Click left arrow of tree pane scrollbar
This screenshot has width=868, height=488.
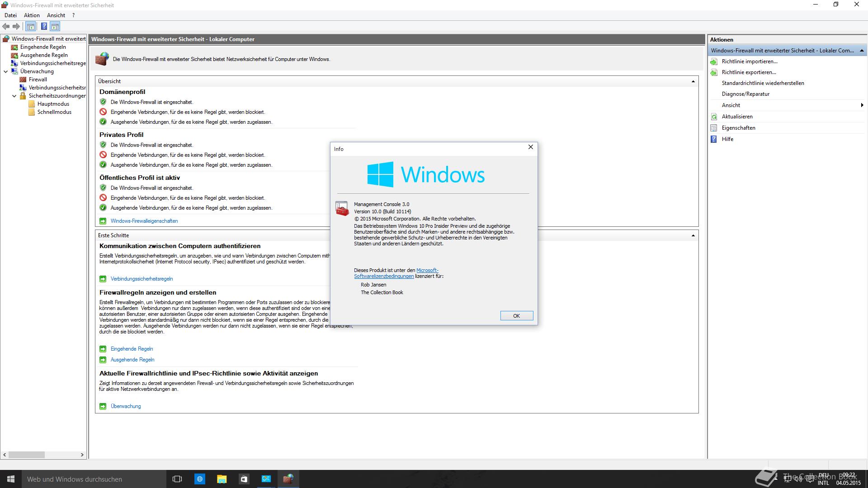pyautogui.click(x=5, y=455)
